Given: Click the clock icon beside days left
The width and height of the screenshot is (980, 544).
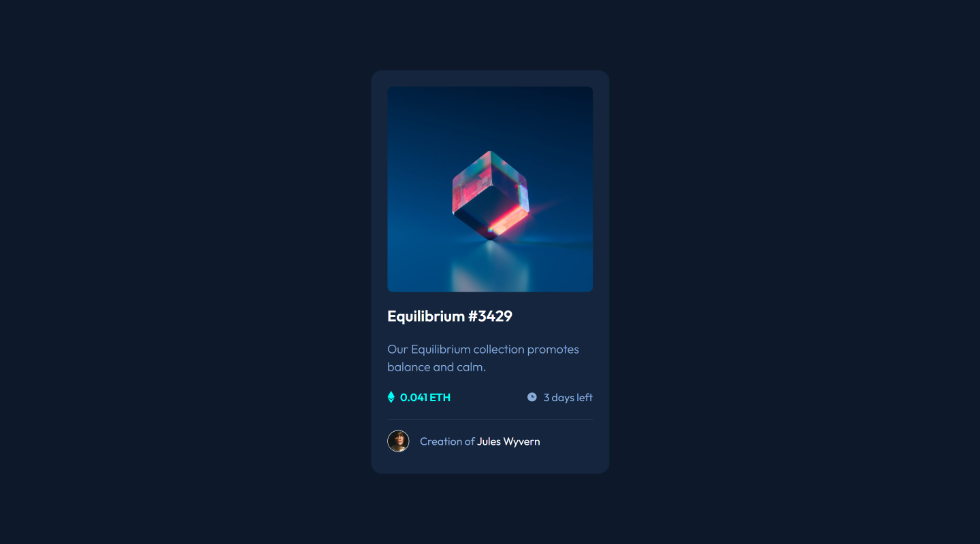Looking at the screenshot, I should 532,397.
